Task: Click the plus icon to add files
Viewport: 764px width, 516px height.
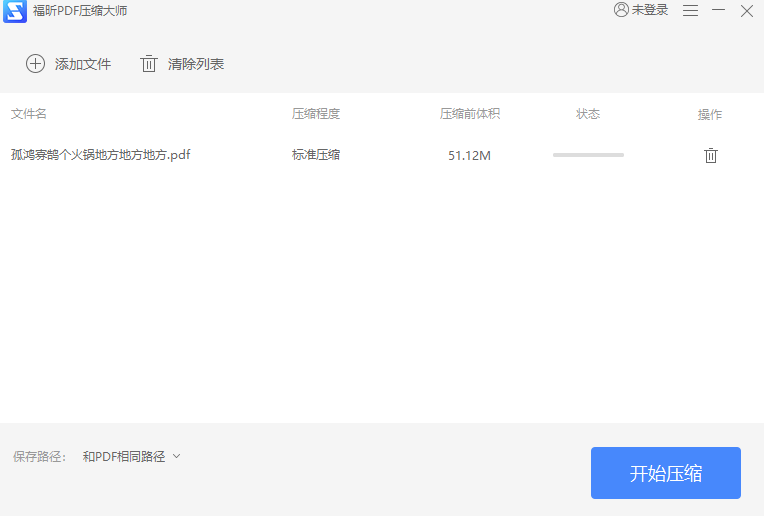Action: click(x=35, y=64)
